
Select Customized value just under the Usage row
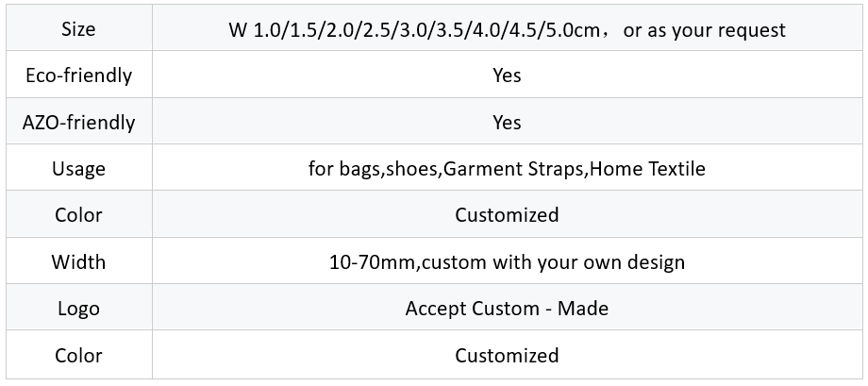pos(507,214)
